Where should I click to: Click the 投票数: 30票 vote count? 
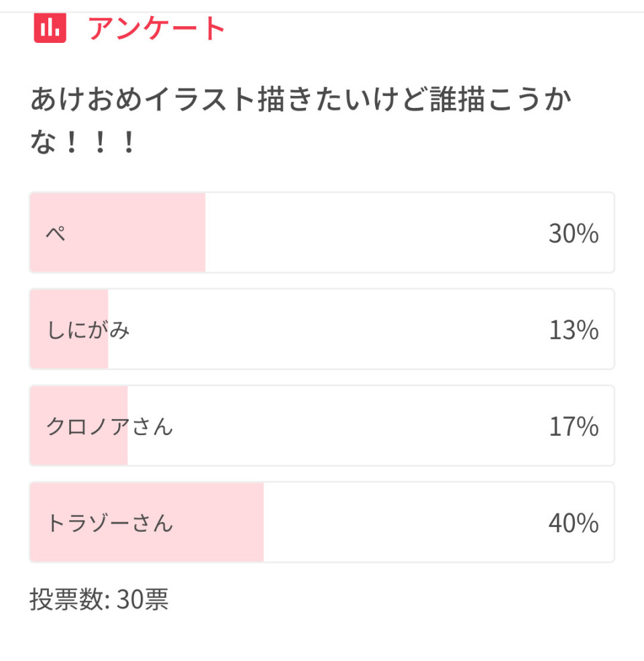(99, 600)
